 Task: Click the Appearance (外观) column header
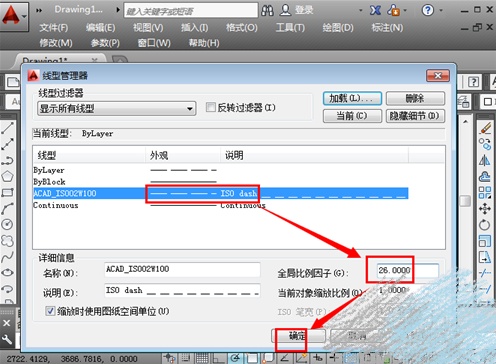183,155
